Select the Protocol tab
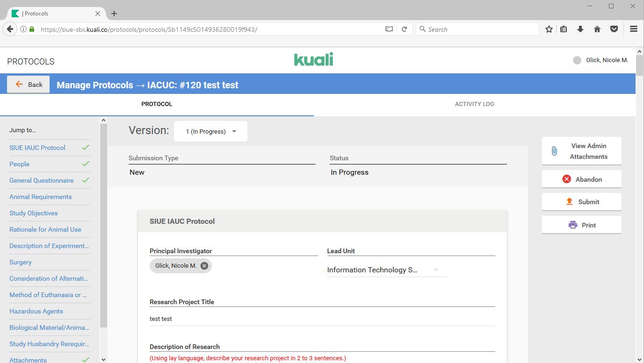The image size is (644, 363). point(157,104)
